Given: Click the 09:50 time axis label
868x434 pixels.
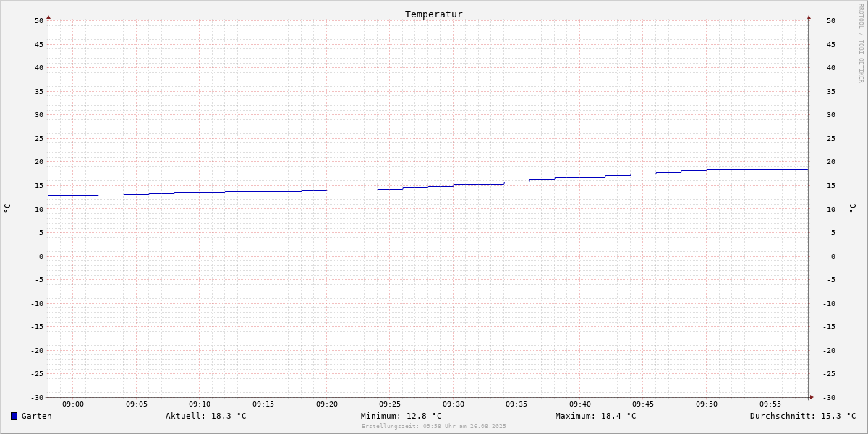Looking at the screenshot, I should point(707,404).
